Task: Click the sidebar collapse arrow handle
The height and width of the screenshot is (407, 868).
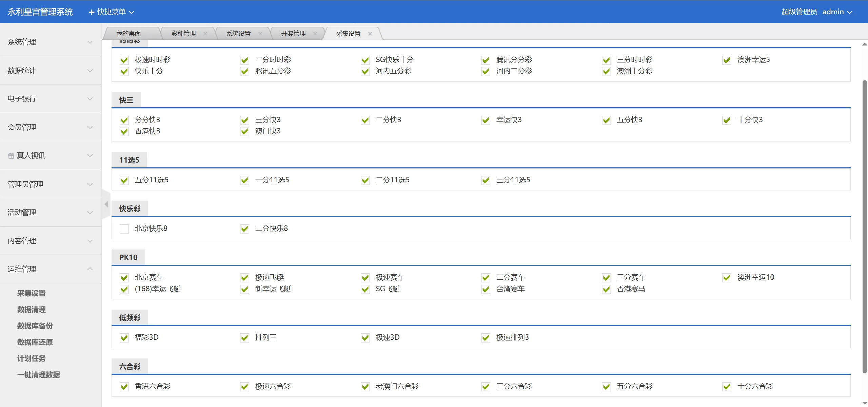Action: [x=106, y=204]
